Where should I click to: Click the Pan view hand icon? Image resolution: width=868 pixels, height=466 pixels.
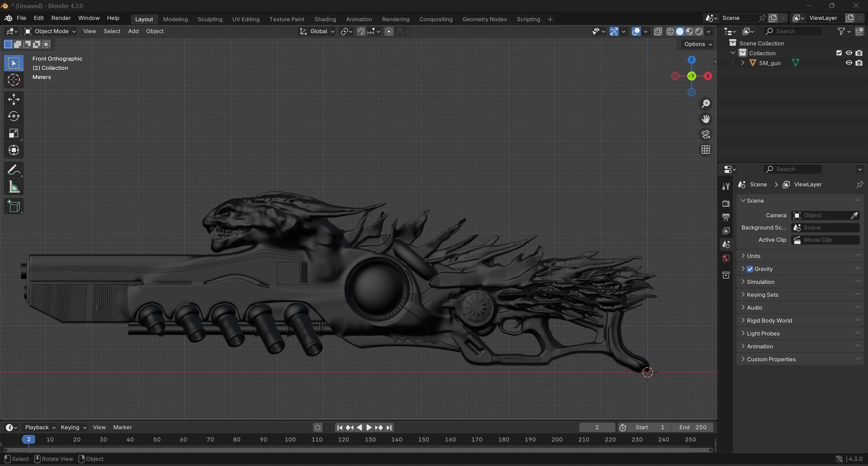coord(706,119)
